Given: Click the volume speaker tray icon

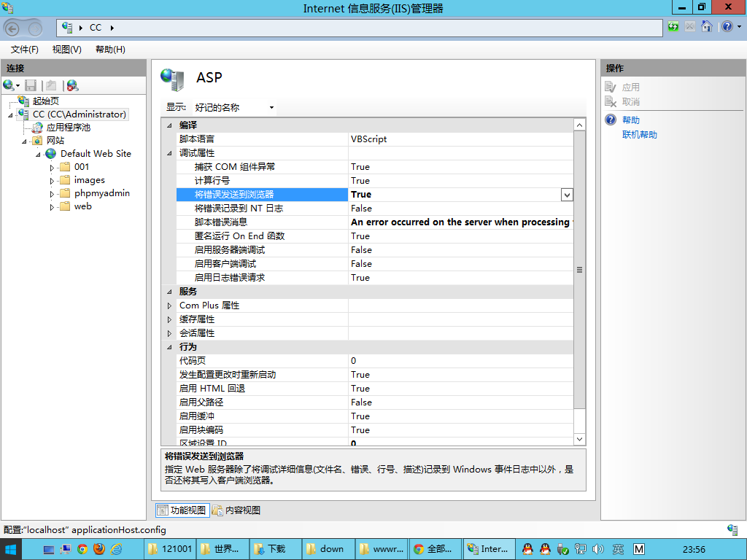Looking at the screenshot, I should [x=598, y=549].
